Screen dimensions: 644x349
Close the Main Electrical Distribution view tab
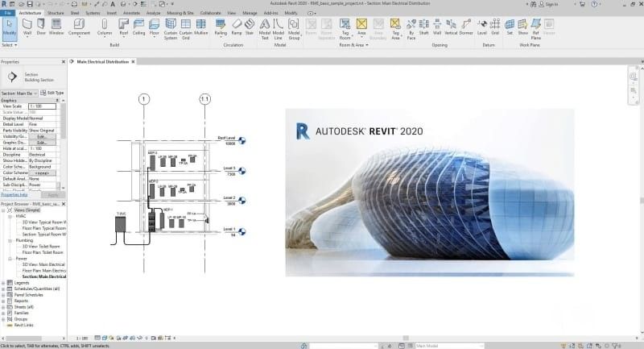coord(133,62)
